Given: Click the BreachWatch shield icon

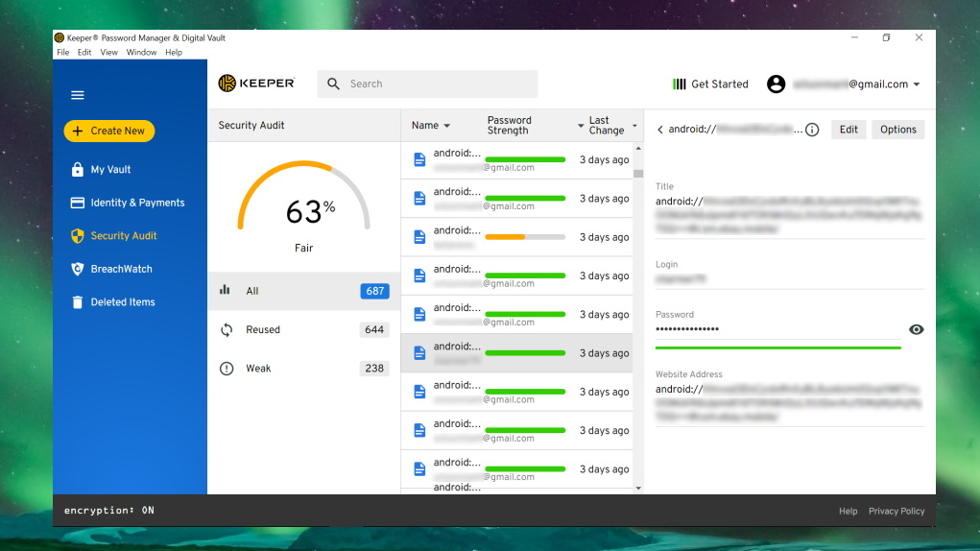Looking at the screenshot, I should point(77,269).
